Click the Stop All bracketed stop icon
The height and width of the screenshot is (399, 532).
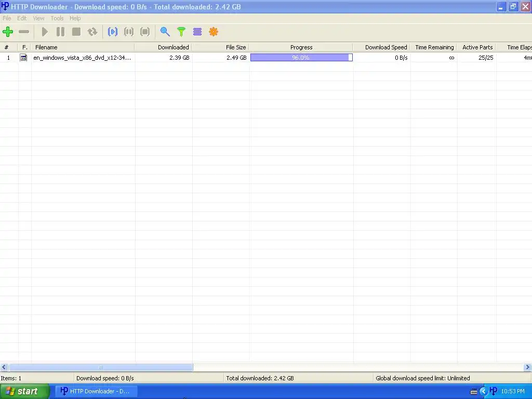(145, 32)
